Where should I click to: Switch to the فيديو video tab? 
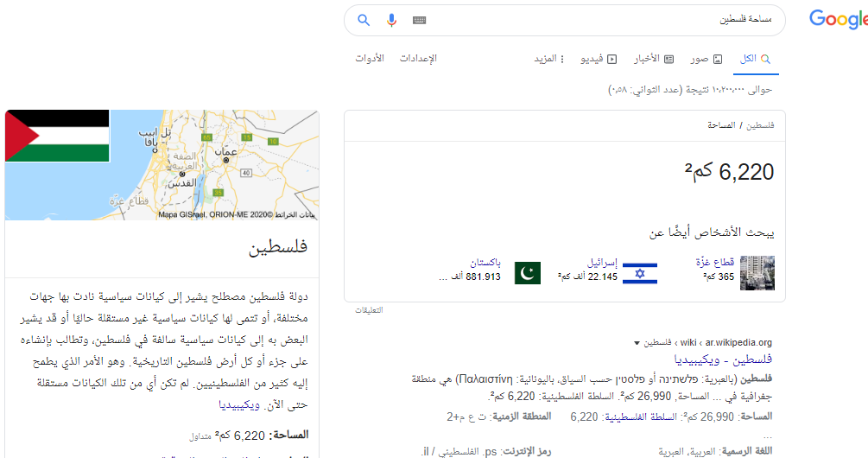pos(599,59)
